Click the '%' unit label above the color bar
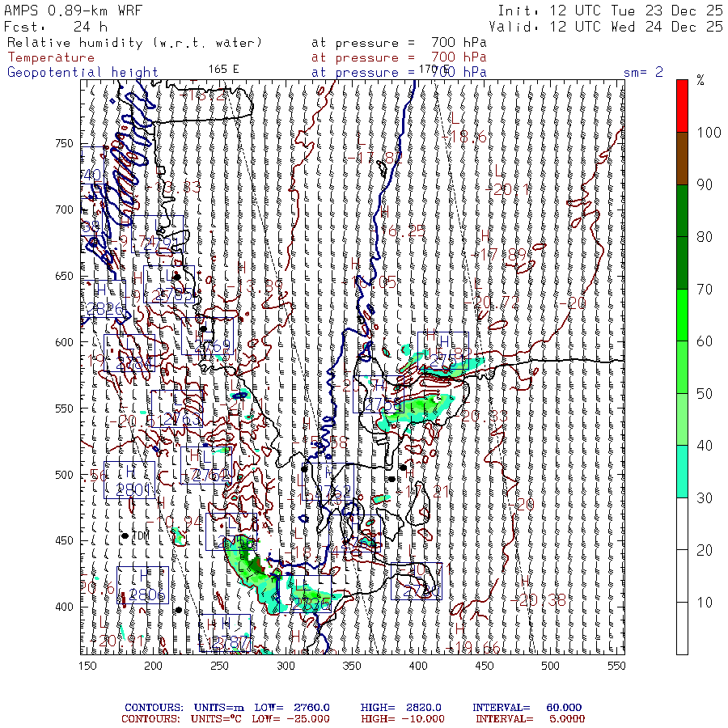 point(700,81)
